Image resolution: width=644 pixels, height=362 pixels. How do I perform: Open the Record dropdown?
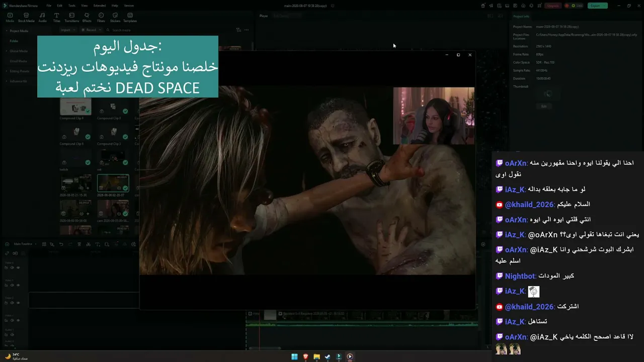coord(91,30)
